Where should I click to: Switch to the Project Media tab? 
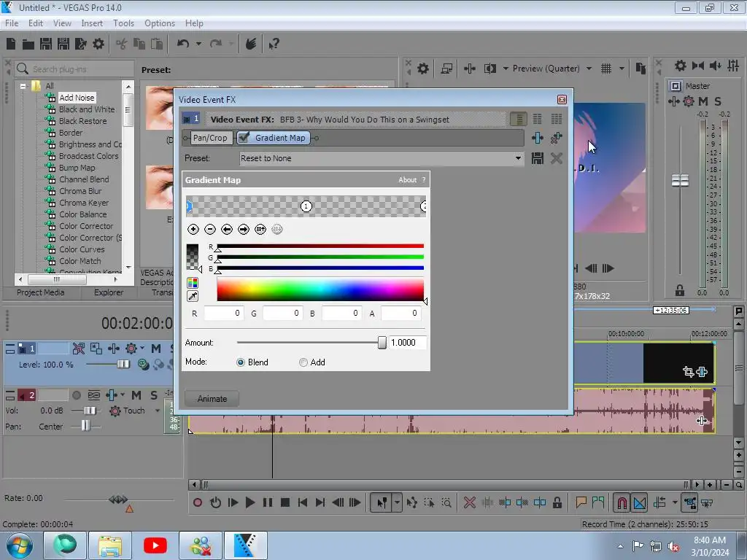[x=41, y=292]
